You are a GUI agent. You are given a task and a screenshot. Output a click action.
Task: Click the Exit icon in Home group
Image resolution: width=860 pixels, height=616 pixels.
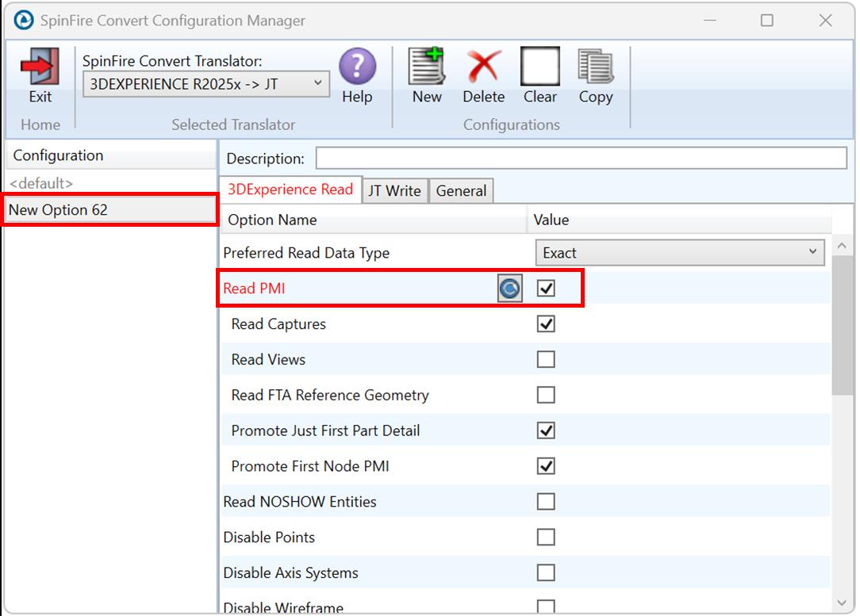click(x=40, y=67)
